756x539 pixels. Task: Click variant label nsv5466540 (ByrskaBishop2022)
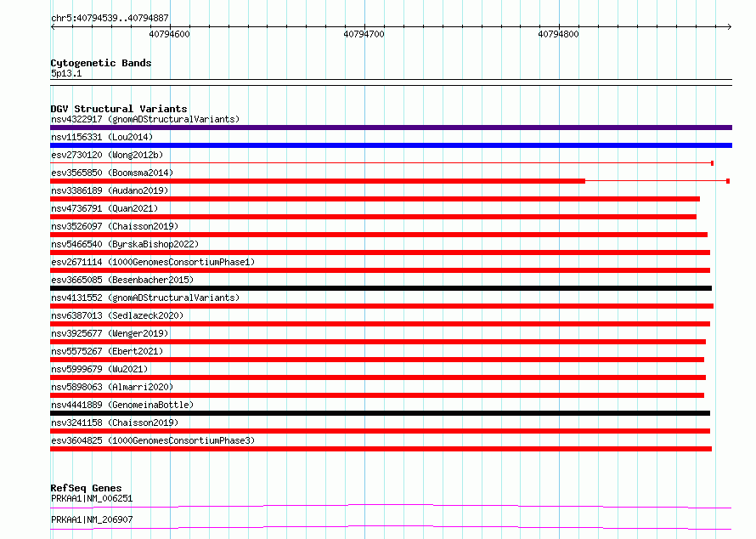(125, 244)
